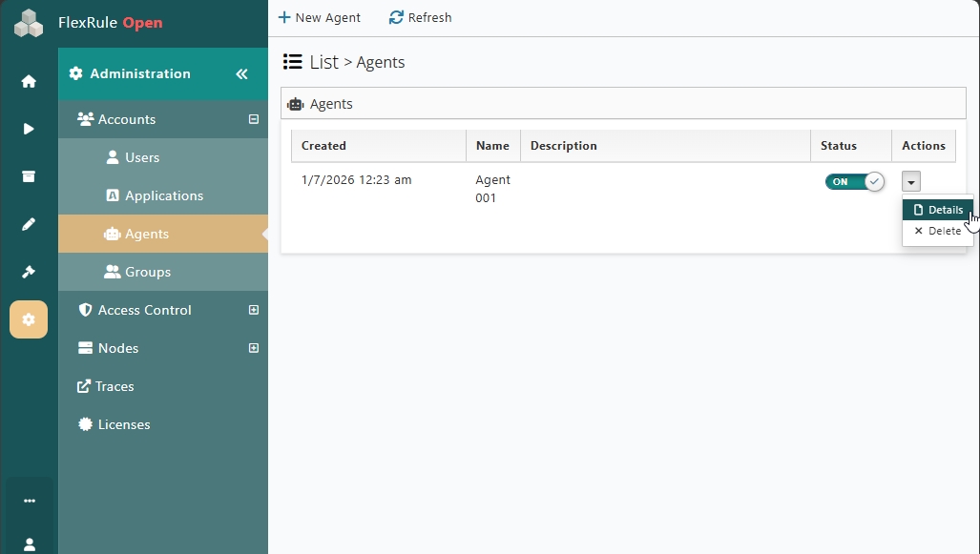Click the Agents breadcrumb text
This screenshot has width=980, height=554.
coord(381,62)
